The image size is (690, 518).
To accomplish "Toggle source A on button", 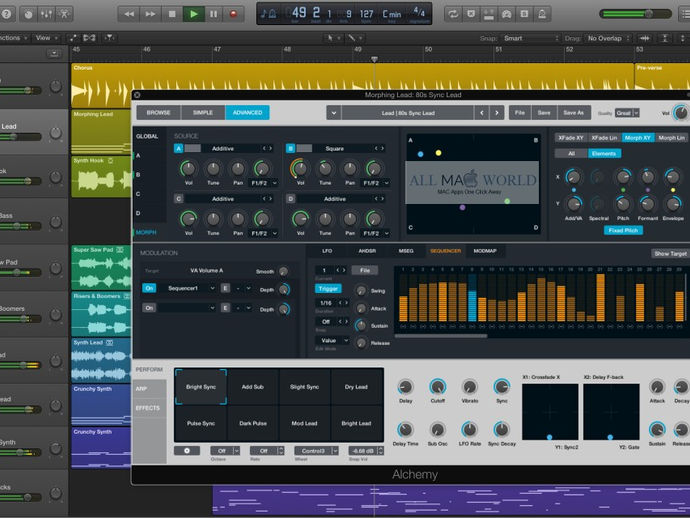I will click(x=178, y=148).
